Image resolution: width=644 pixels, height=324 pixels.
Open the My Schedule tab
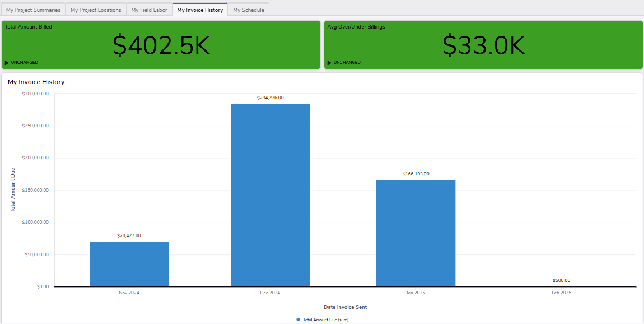point(248,10)
